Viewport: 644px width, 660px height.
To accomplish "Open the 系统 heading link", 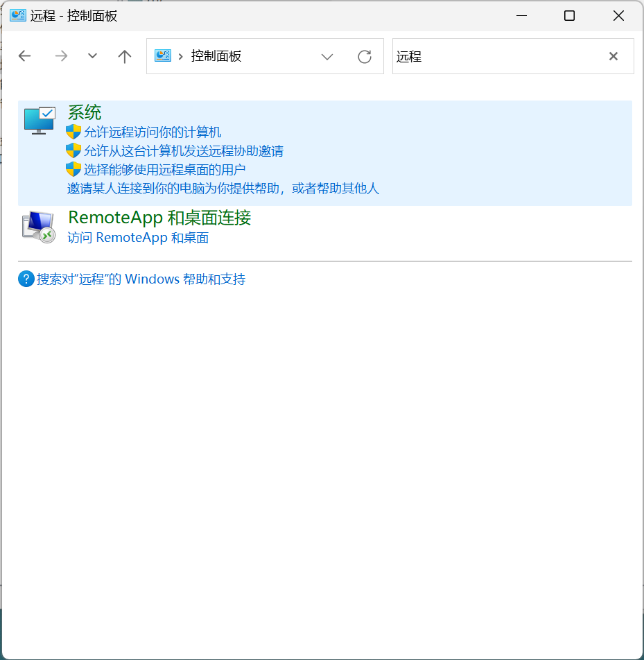I will click(x=85, y=112).
